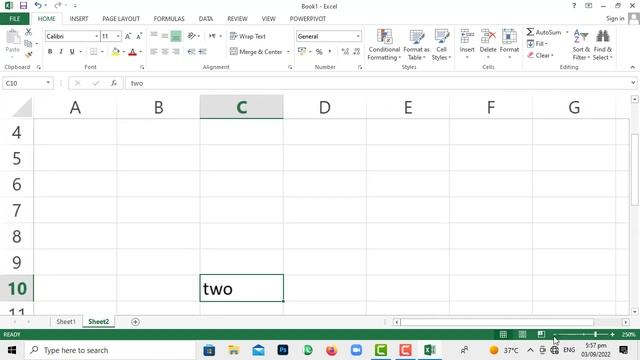640x360 pixels.
Task: Switch to the INSERT ribbon tab
Action: (79, 19)
